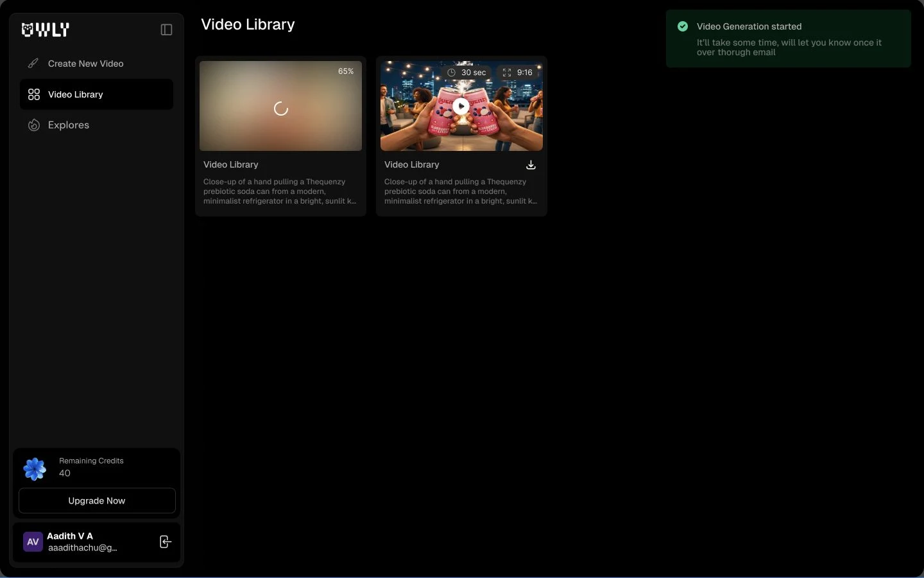Click the green check icon in notification
Image resolution: width=924 pixels, height=578 pixels.
point(683,26)
